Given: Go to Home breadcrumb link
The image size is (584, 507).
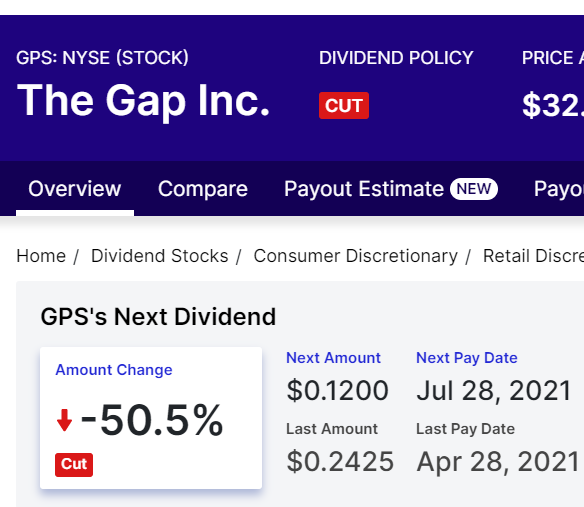Looking at the screenshot, I should pos(41,256).
